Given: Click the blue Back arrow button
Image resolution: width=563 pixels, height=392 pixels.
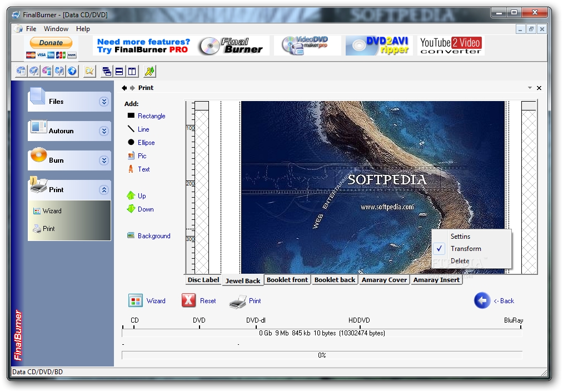Looking at the screenshot, I should point(482,300).
